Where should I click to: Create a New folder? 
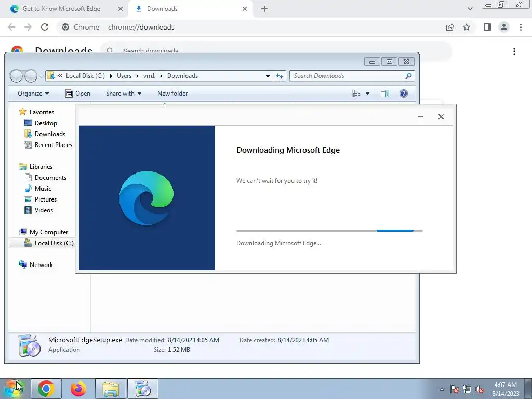pyautogui.click(x=172, y=94)
